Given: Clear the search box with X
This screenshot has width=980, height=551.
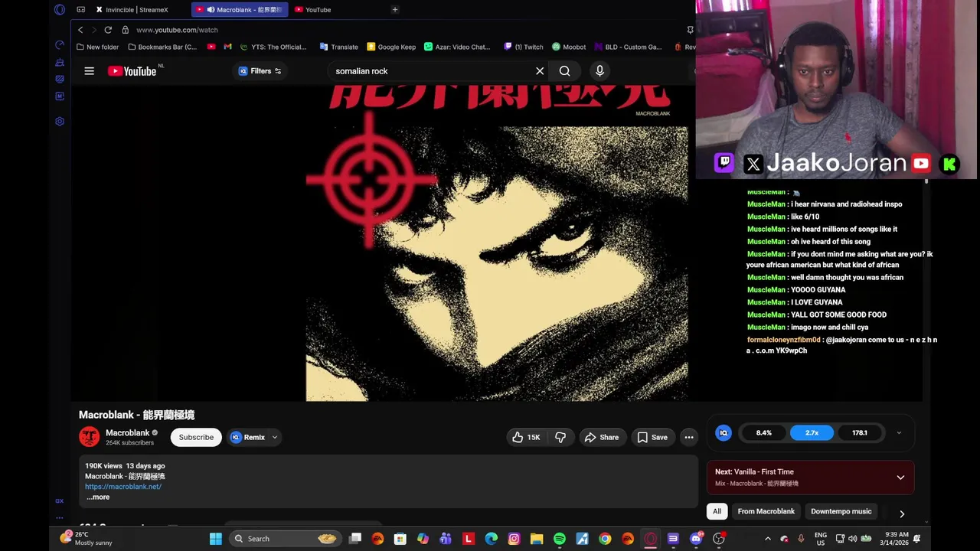Looking at the screenshot, I should (x=540, y=71).
